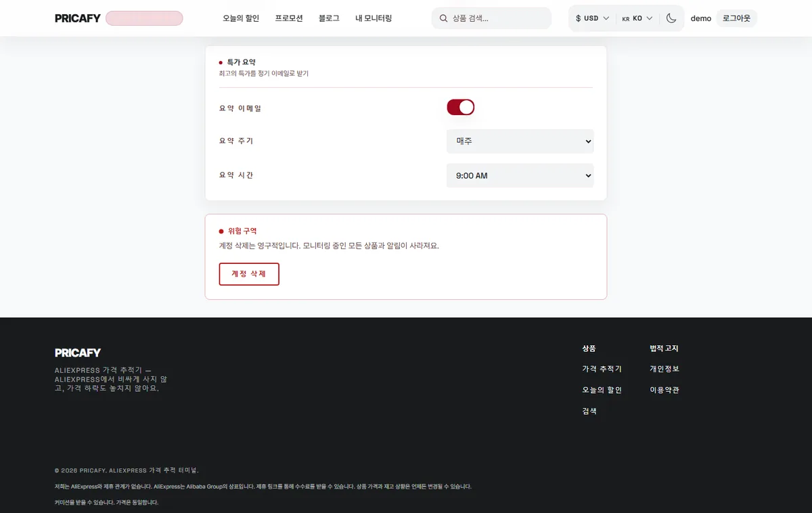Click the 로그아웃 button
812x513 pixels.
click(x=736, y=18)
